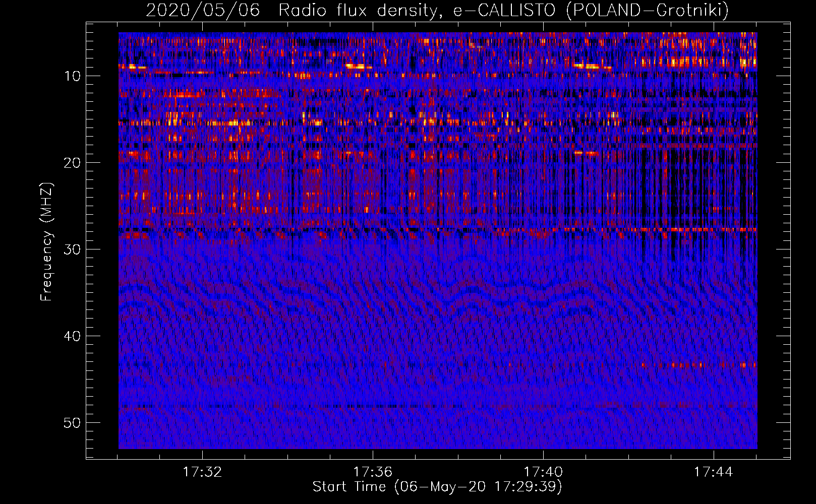Click the 'Start Time (06-May-20 17:29:39)' label
Screen dimensions: 816x504
tap(437, 487)
